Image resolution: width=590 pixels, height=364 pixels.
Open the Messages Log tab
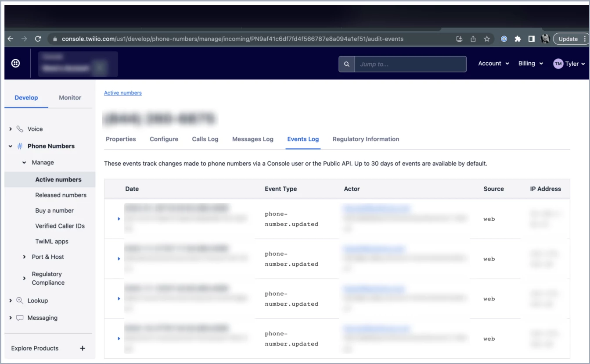[x=253, y=139]
